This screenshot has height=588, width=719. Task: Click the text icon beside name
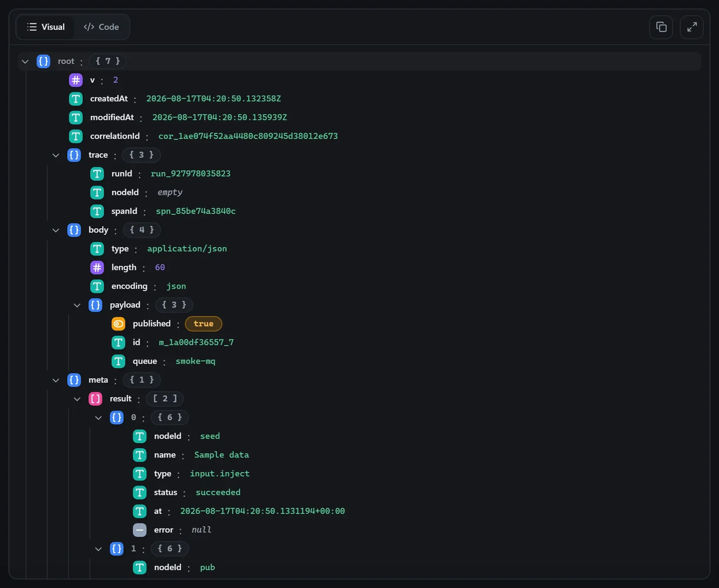(x=140, y=455)
